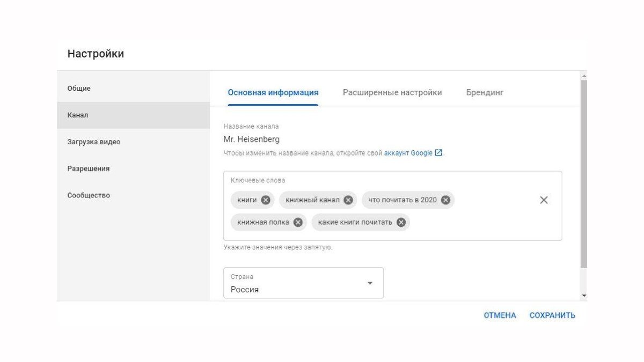This screenshot has width=644, height=362.
Task: Select Канал in the settings sidebar
Action: pyautogui.click(x=133, y=115)
